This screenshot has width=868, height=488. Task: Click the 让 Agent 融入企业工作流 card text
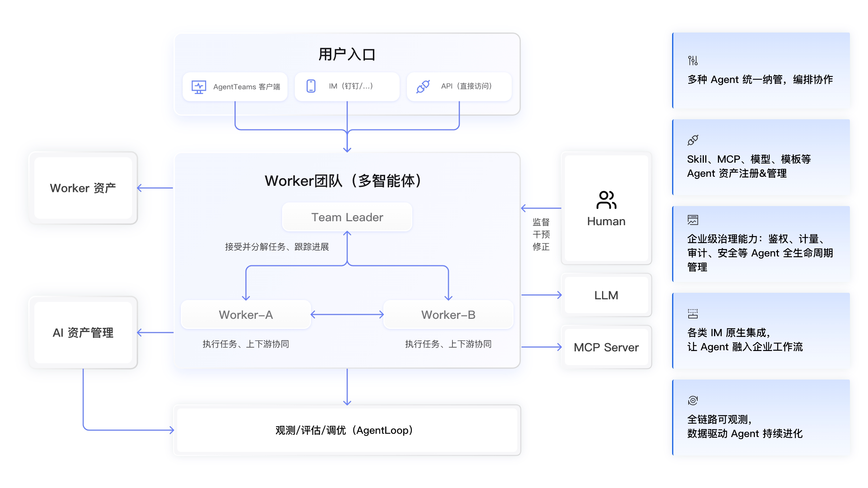(745, 347)
